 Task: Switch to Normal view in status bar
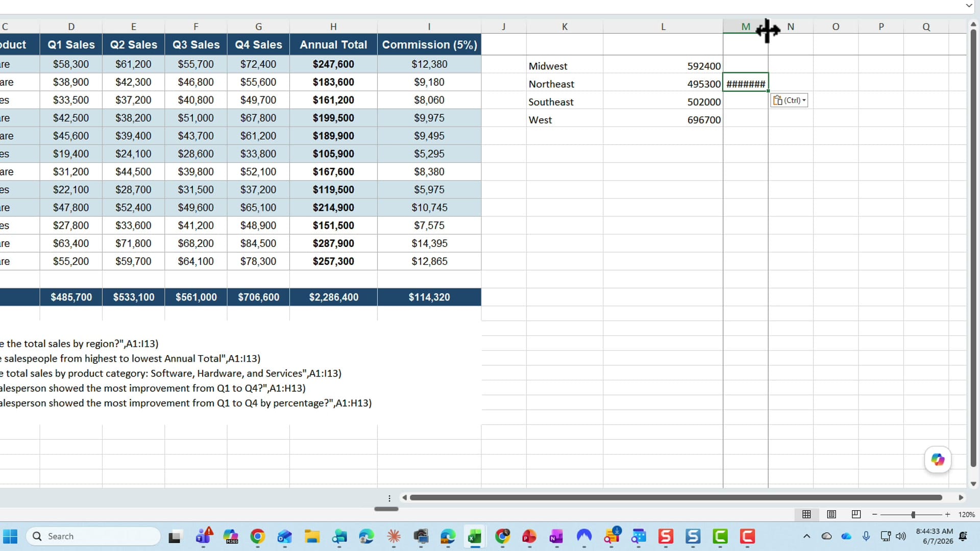click(x=806, y=514)
